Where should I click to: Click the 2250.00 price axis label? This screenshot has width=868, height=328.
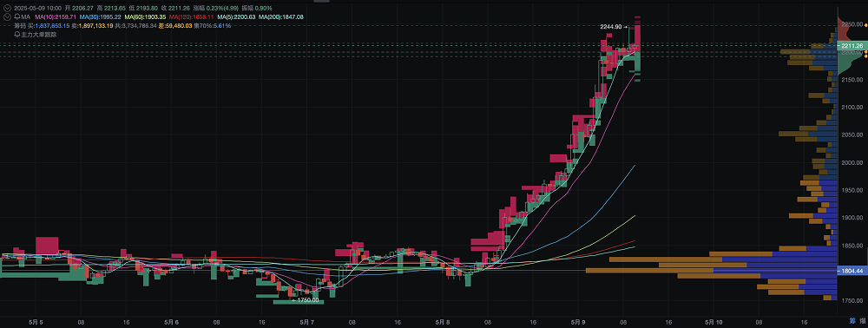click(x=852, y=24)
